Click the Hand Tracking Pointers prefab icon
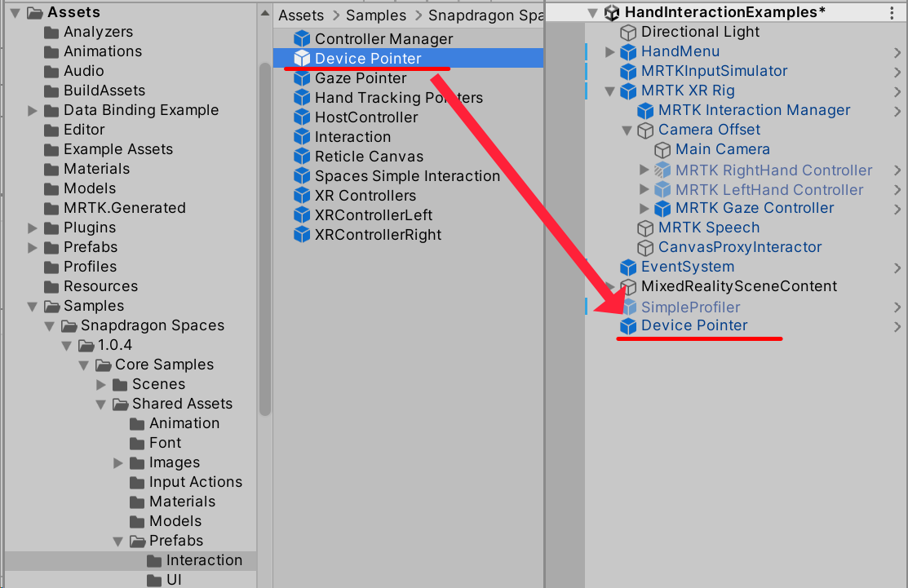This screenshot has width=908, height=588. (302, 98)
